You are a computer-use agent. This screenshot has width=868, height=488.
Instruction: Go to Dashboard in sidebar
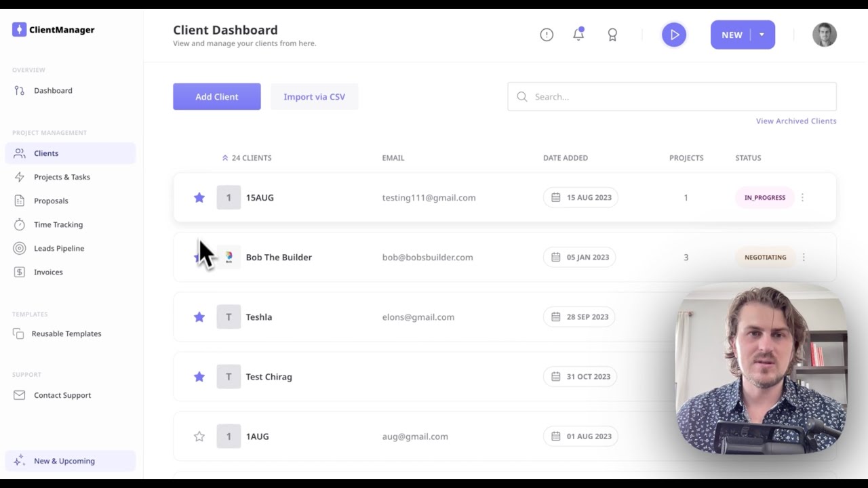pos(53,90)
